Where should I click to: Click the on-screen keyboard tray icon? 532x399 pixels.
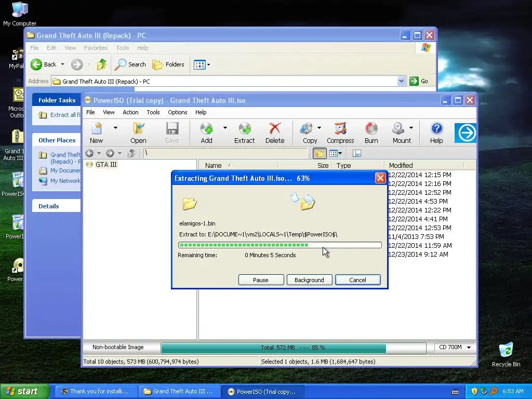455,392
